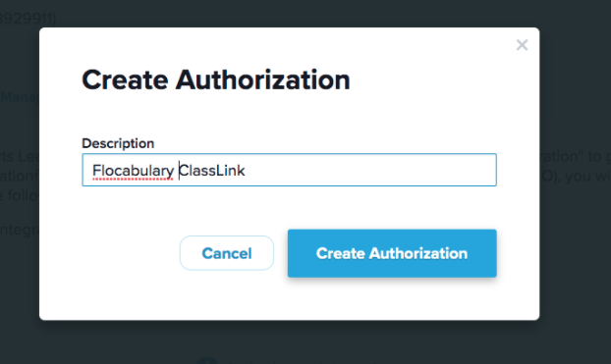Click the dimmed 892991) text behind the dialog
Image resolution: width=611 pixels, height=364 pixels.
coord(28,19)
